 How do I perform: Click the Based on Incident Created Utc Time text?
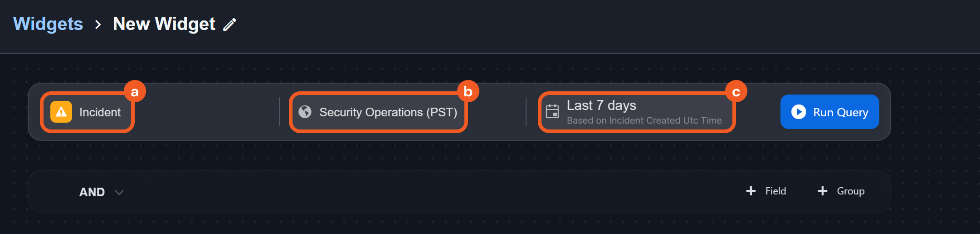[x=644, y=120]
